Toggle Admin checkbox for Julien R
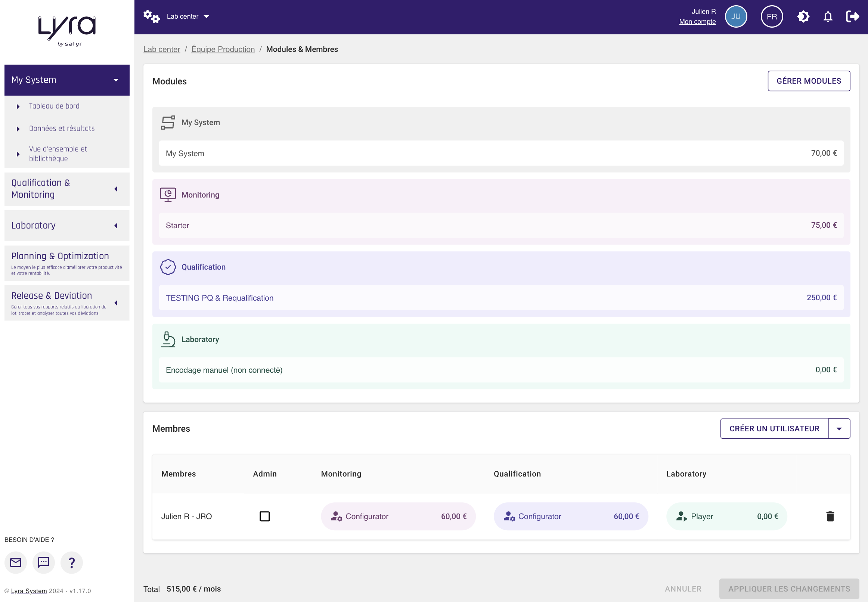Viewport: 868px width, 602px height. click(x=264, y=516)
